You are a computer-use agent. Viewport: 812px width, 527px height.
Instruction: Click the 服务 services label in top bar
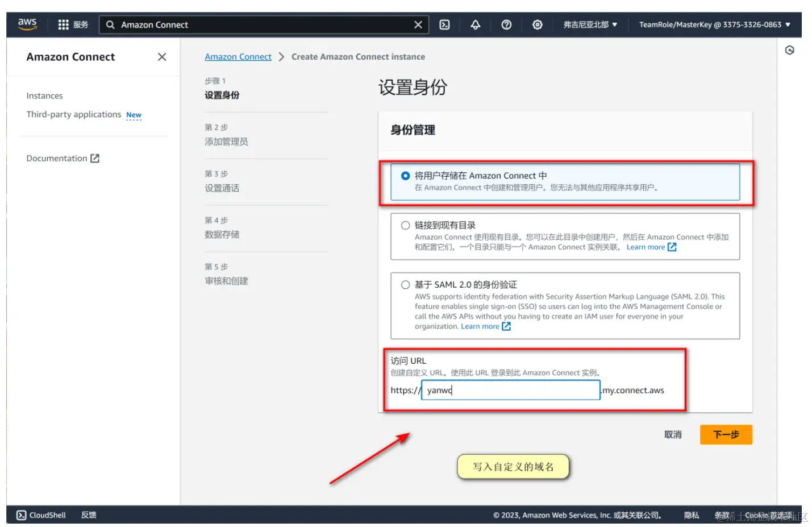(81, 24)
